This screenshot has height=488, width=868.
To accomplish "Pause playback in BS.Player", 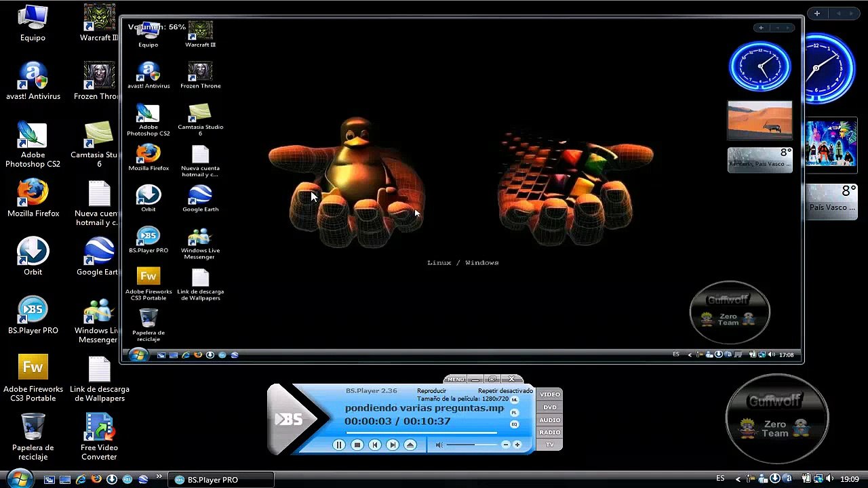I will tap(339, 445).
